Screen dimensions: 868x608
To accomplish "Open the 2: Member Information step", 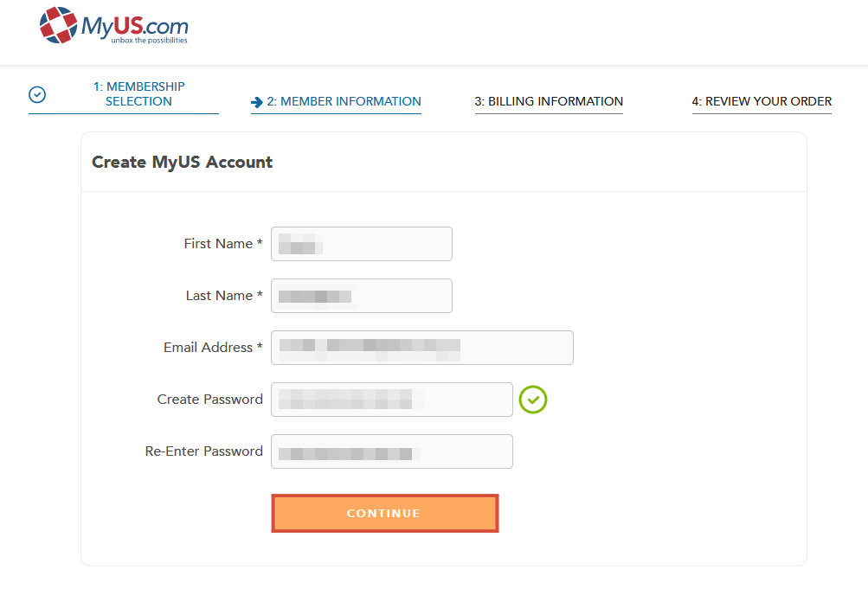I will (344, 101).
